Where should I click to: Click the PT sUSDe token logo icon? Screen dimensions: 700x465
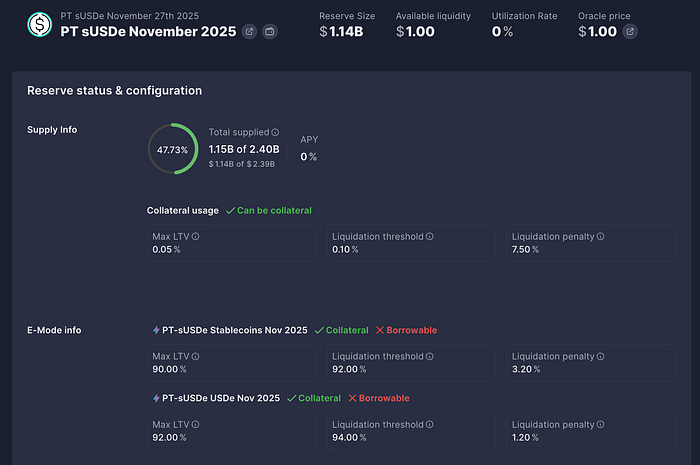pos(40,24)
